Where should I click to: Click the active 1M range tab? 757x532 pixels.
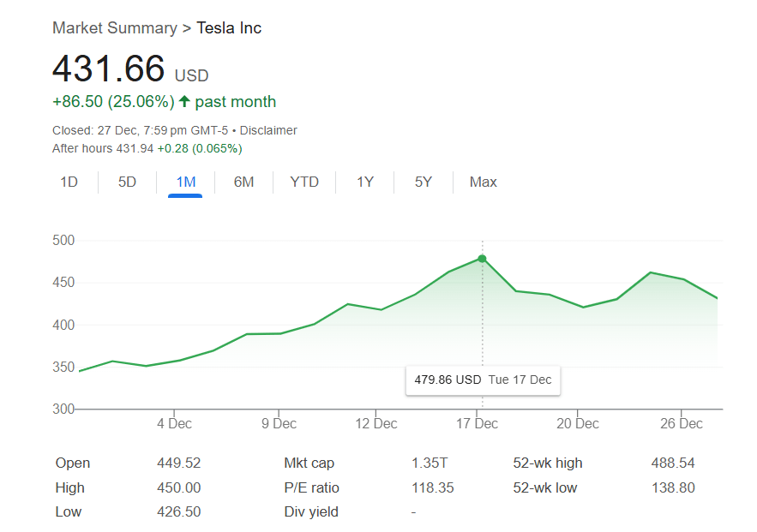[x=185, y=182]
